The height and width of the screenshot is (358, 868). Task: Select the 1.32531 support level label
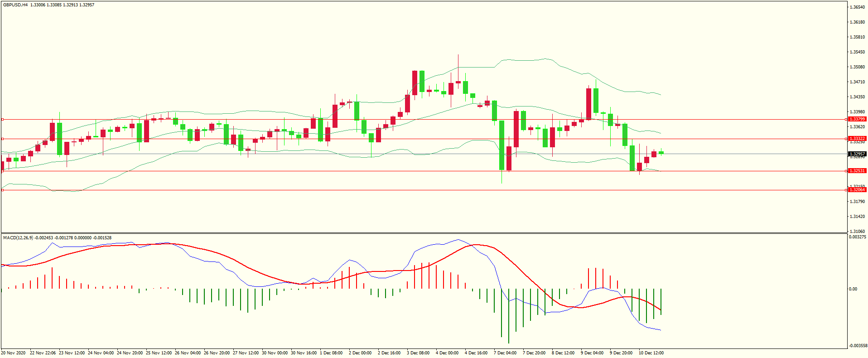pos(857,171)
